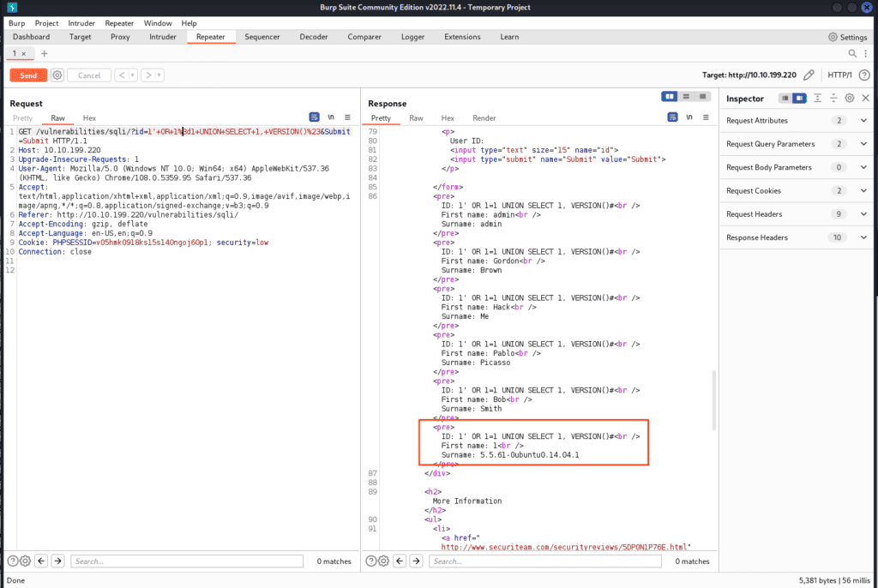Switch to the Proxy tab
The width and height of the screenshot is (878, 588).
[x=120, y=37]
